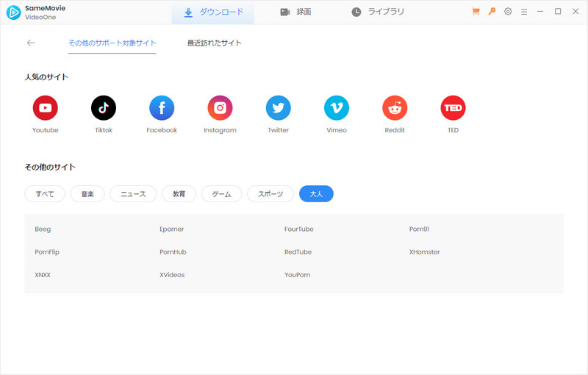Filter sites by すべて
The image size is (588, 375).
tap(45, 194)
